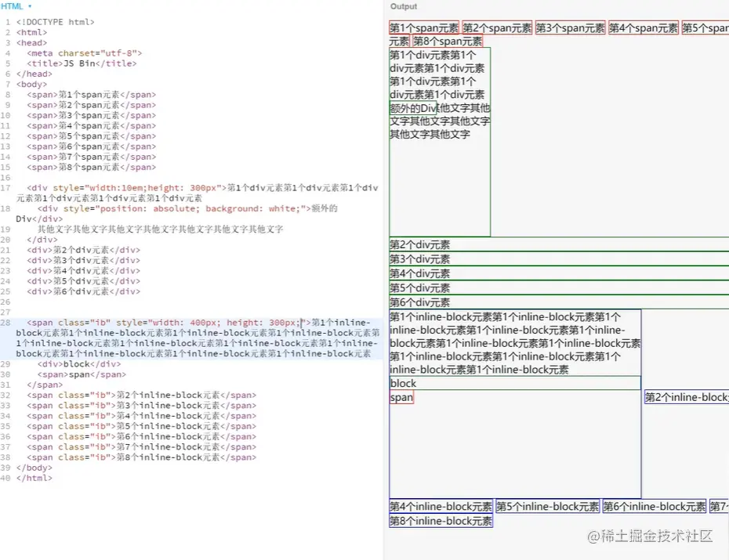Click the meta charset="utf-8" code line

(84, 53)
